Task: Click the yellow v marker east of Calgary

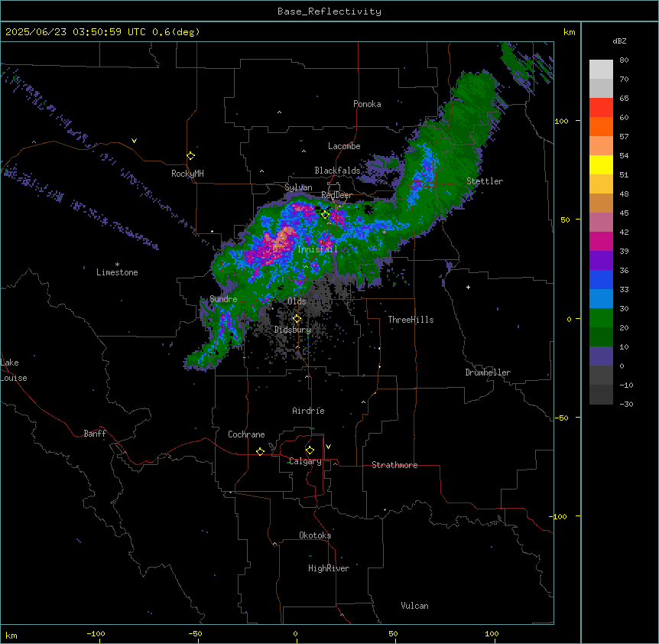Action: 328,447
